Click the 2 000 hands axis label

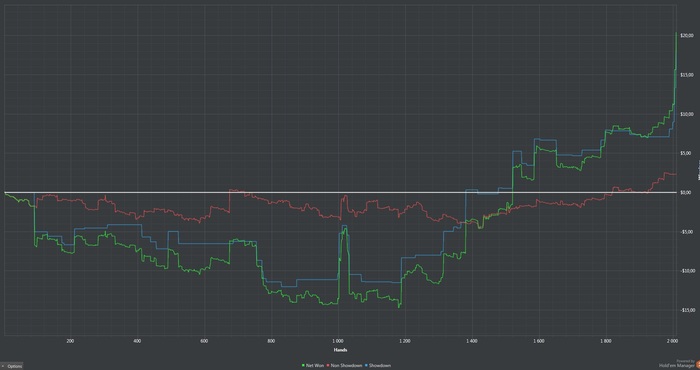point(671,341)
